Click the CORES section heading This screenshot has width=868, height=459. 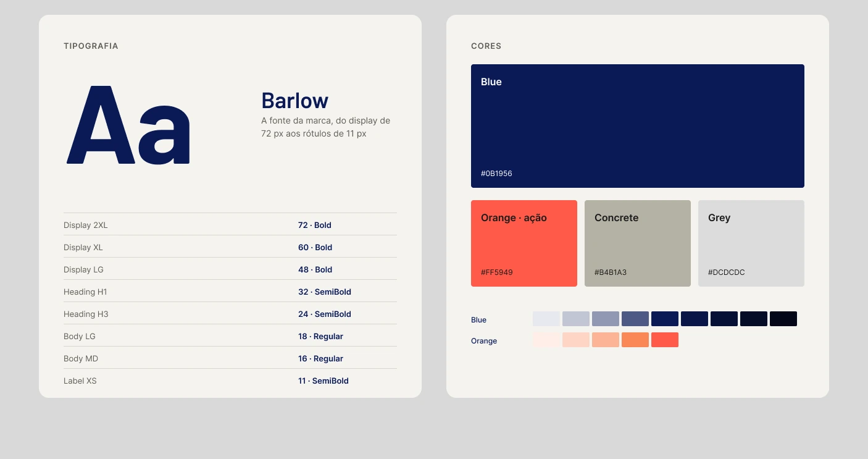click(x=486, y=46)
